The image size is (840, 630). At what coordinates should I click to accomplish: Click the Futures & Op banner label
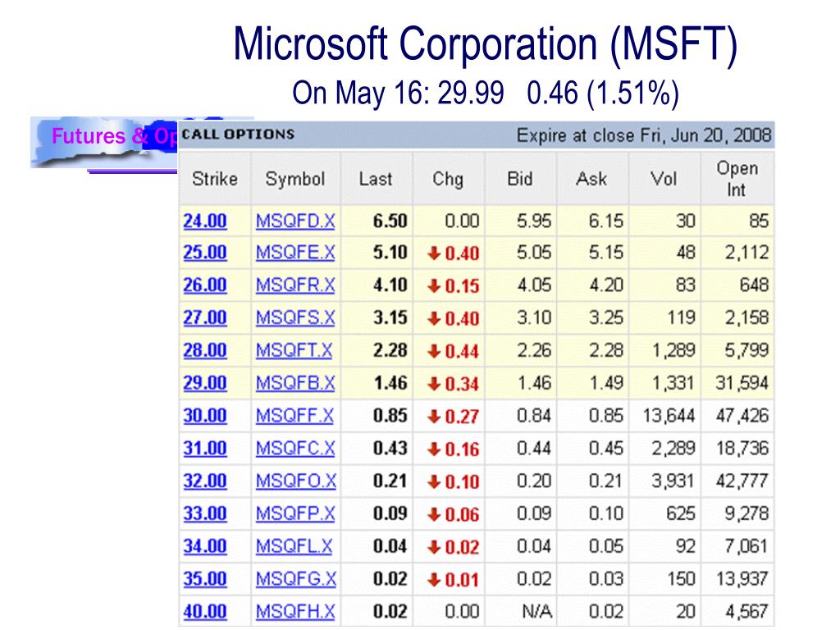pyautogui.click(x=113, y=136)
